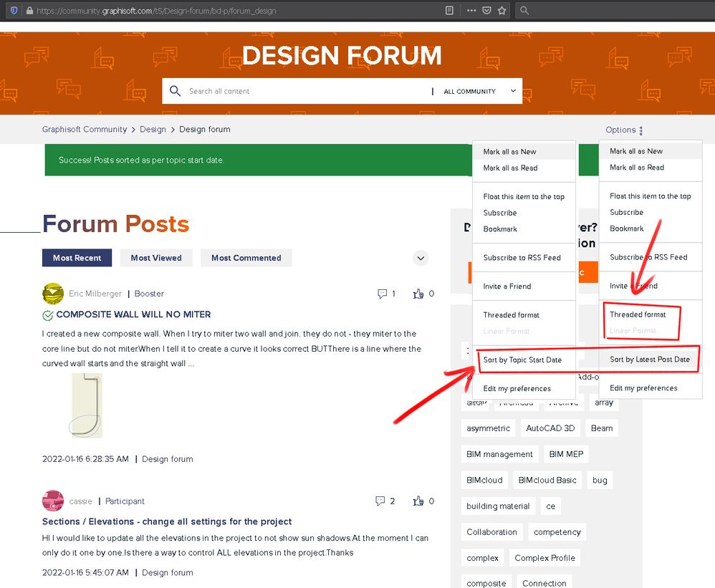Click the Save to Pocket icon

click(486, 11)
